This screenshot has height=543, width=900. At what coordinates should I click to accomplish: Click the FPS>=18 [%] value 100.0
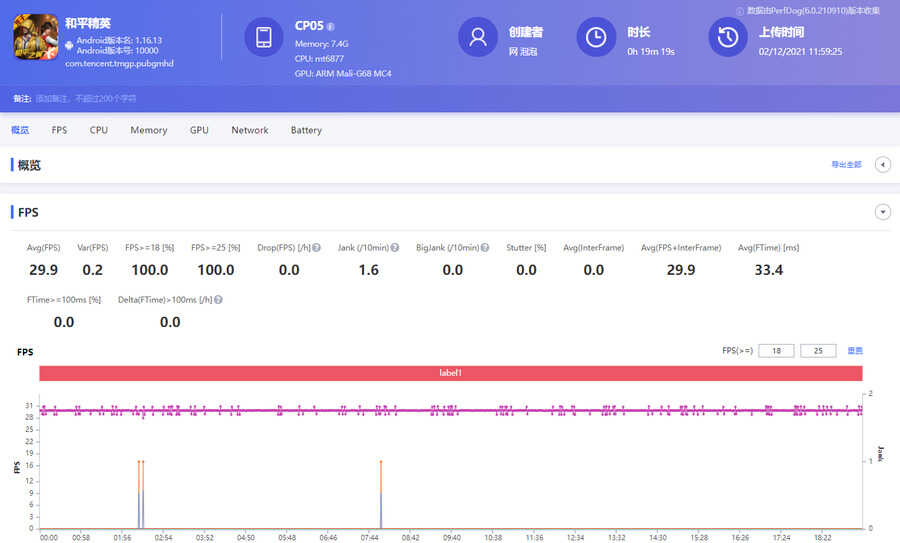point(150,270)
